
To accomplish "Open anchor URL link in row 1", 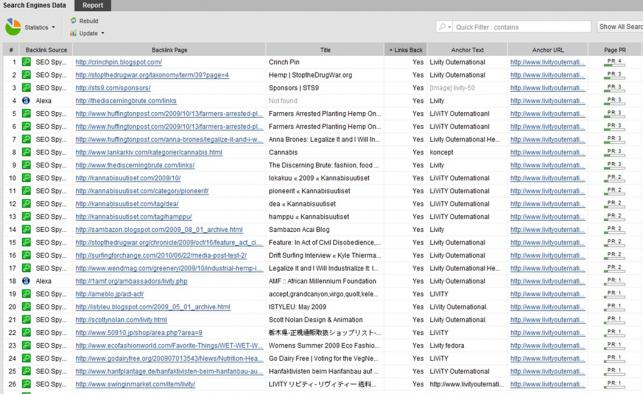I will 547,62.
